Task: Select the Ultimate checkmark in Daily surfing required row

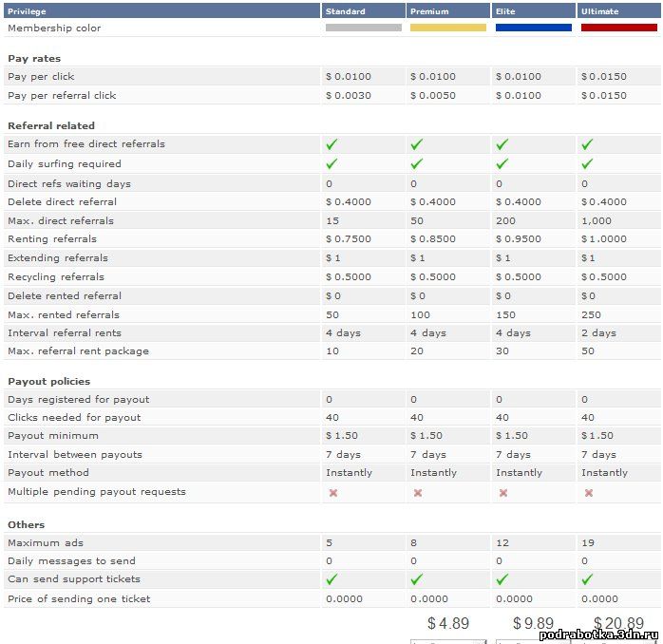Action: coord(587,163)
